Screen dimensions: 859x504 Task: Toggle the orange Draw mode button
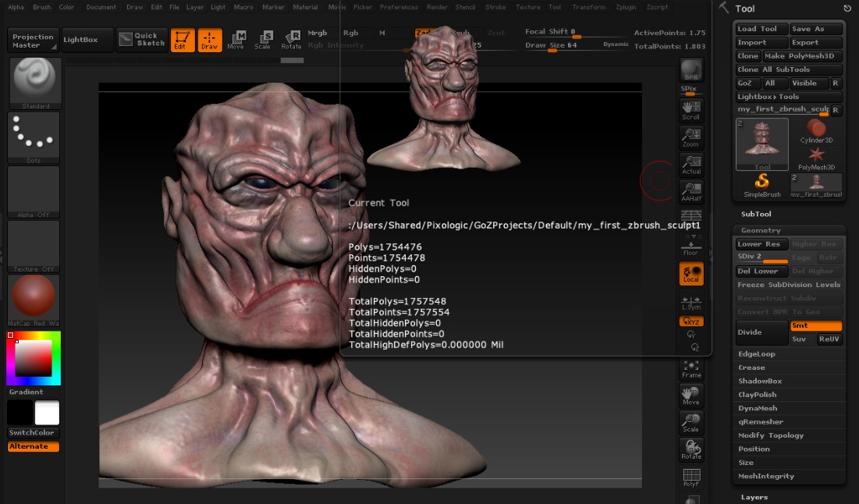tap(209, 40)
